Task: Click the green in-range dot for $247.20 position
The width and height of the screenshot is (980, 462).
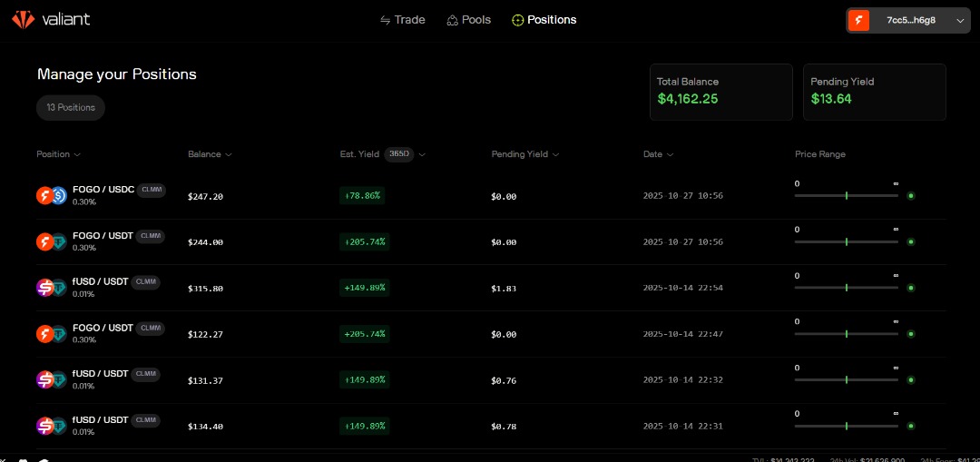Action: click(911, 196)
